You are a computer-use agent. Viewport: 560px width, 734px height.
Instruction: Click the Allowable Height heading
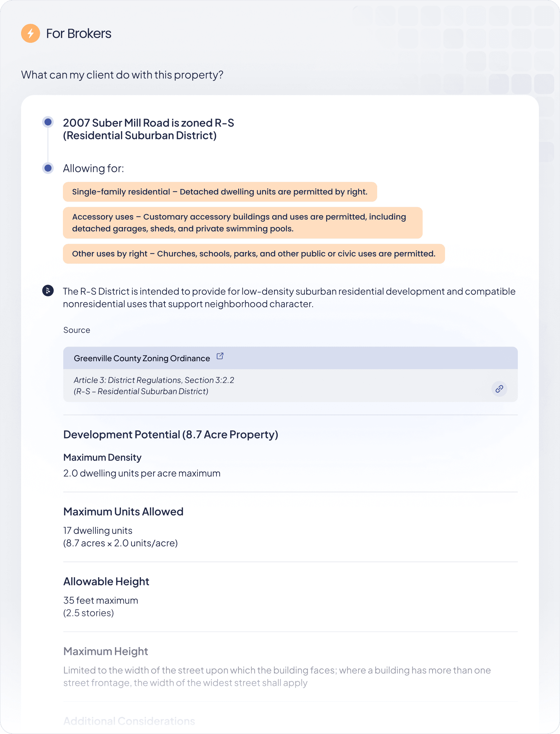(x=106, y=582)
